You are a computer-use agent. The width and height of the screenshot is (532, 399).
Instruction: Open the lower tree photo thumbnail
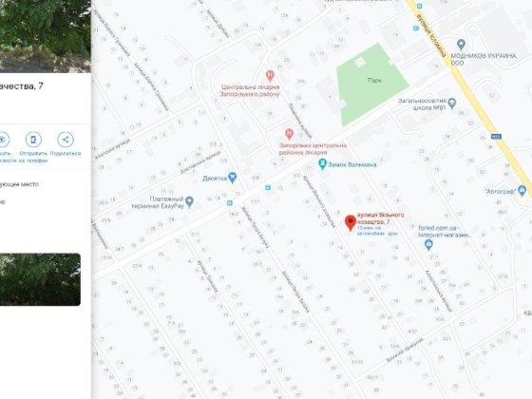tap(40, 279)
